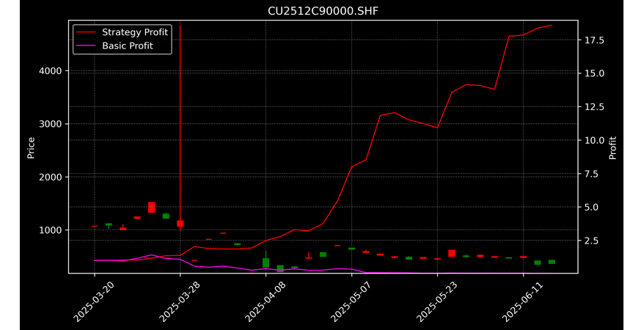Click the chart title CU2512C90000.SHF
This screenshot has height=330, width=644.
point(323,11)
